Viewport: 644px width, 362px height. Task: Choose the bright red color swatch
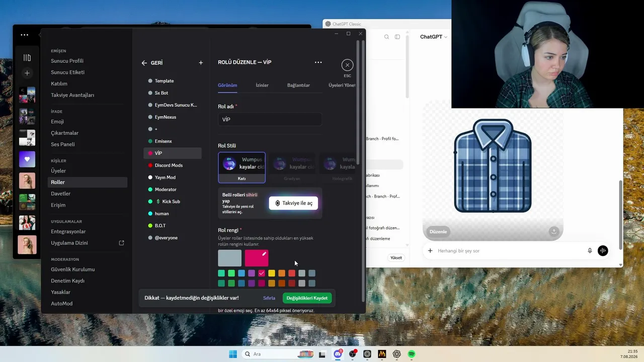[292, 273]
